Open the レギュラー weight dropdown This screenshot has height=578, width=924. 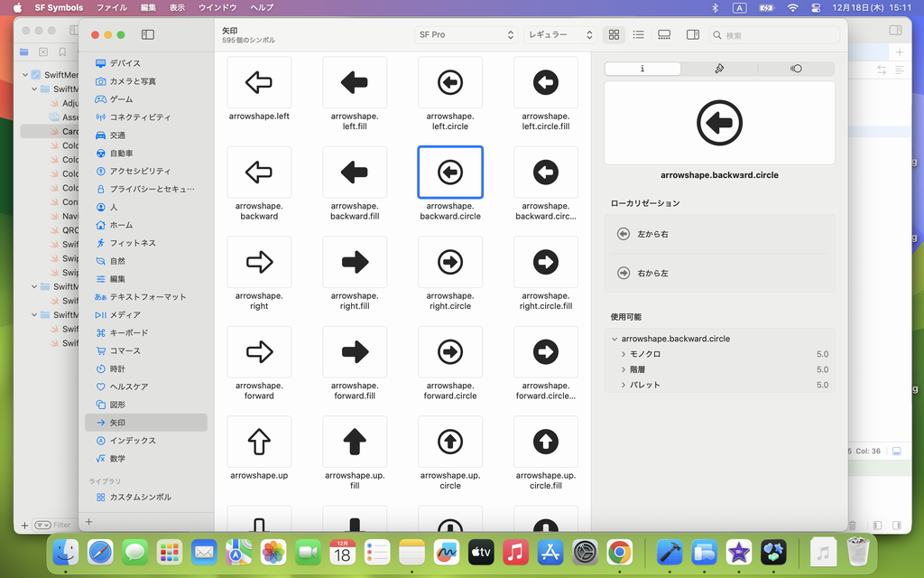pos(559,34)
